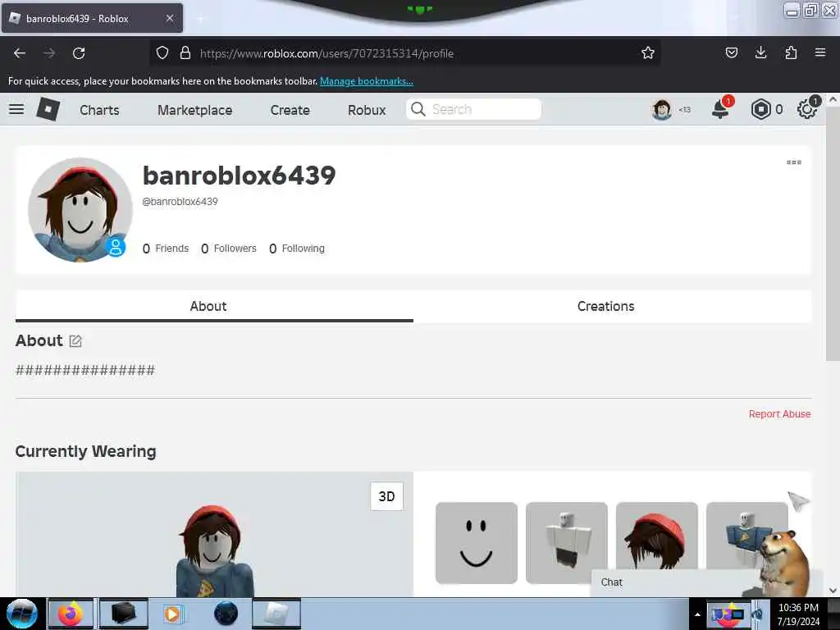The width and height of the screenshot is (840, 630).
Task: Click the browser URL address bar
Action: click(404, 53)
